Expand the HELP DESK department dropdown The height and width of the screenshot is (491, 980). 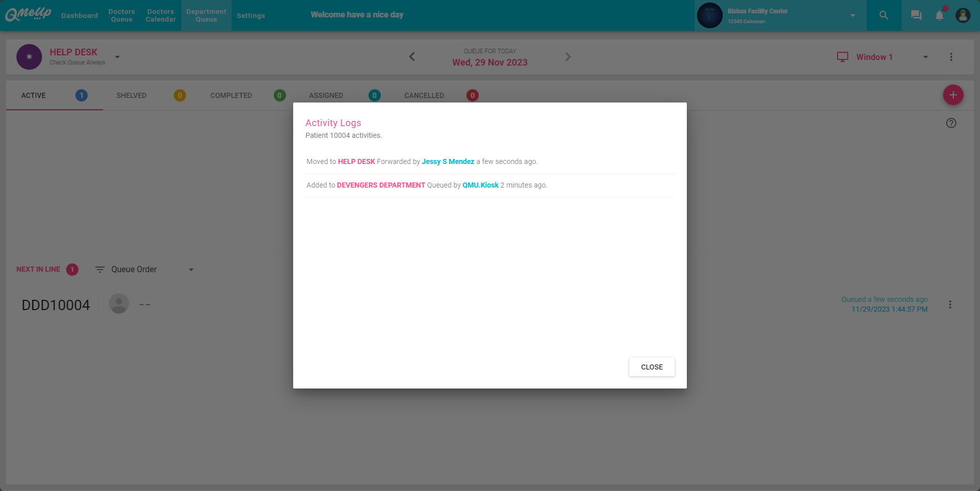117,57
